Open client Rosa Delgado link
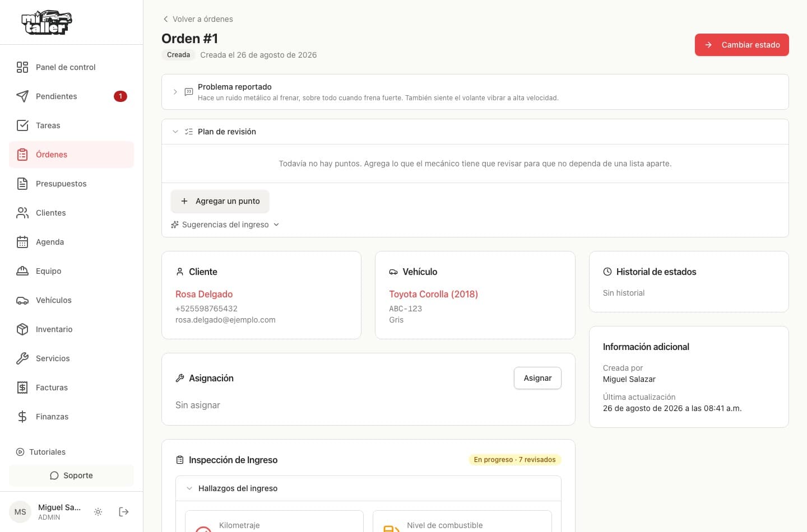The image size is (807, 532). coord(204,294)
